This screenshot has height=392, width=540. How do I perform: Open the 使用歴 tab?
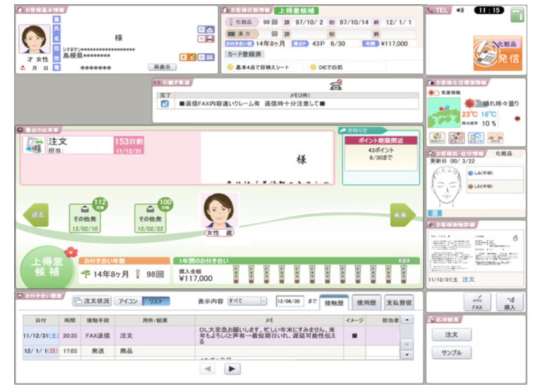[x=366, y=303]
